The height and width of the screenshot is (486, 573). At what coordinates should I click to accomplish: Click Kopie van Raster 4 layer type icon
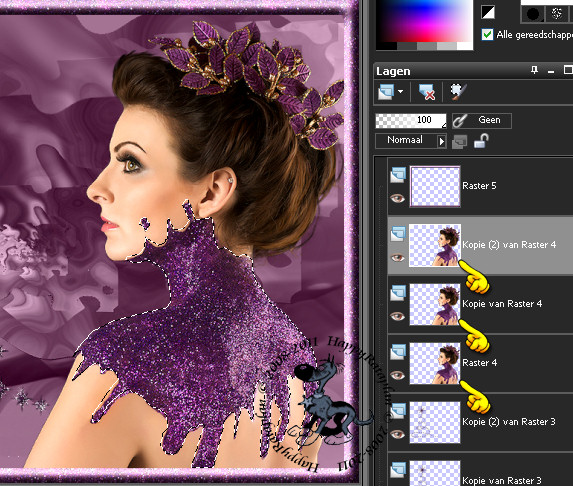click(398, 293)
